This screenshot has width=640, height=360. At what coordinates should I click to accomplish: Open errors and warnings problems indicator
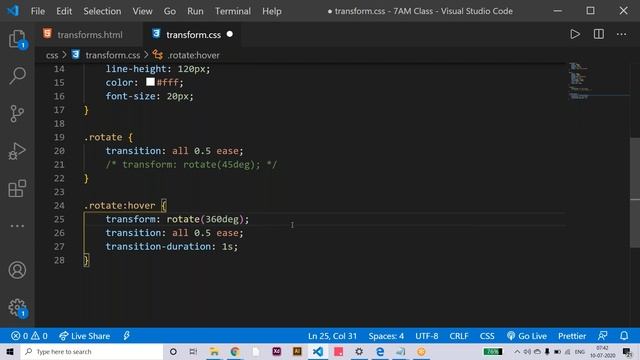click(x=29, y=336)
